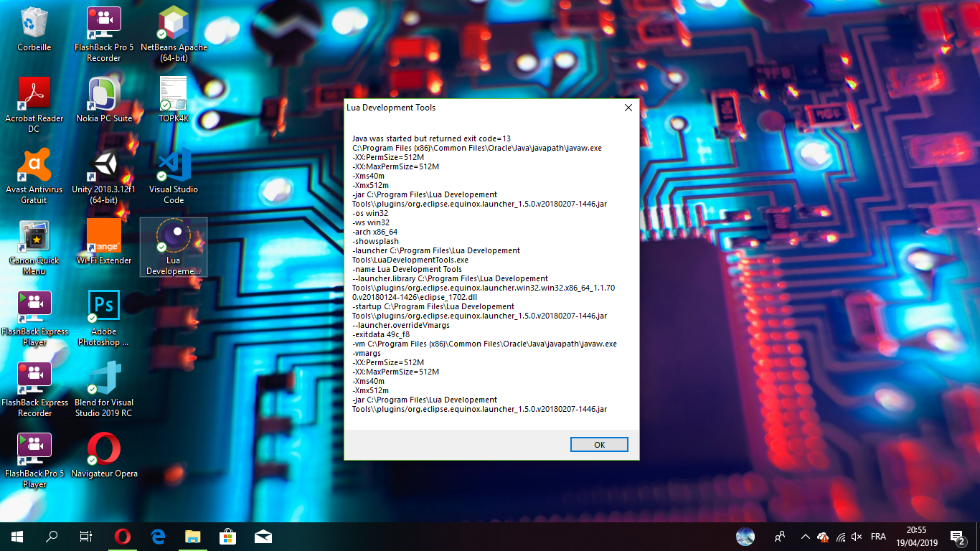Open File Explorer from taskbar

192,537
